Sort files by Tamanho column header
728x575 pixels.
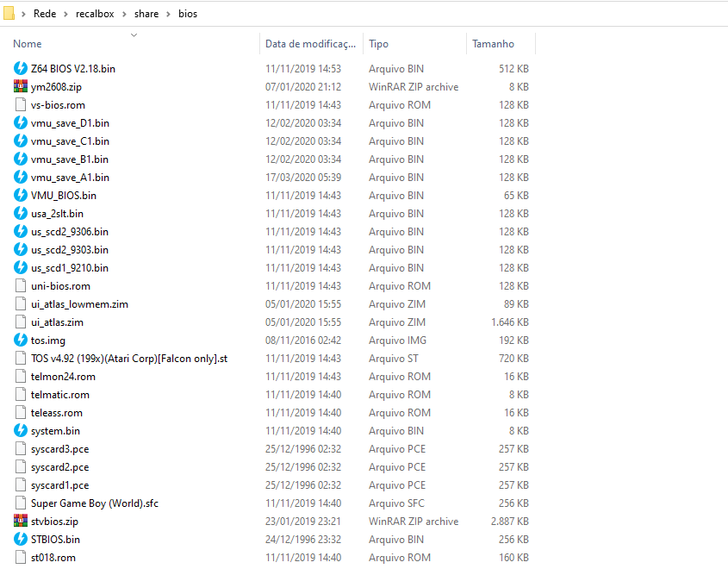[x=493, y=44]
